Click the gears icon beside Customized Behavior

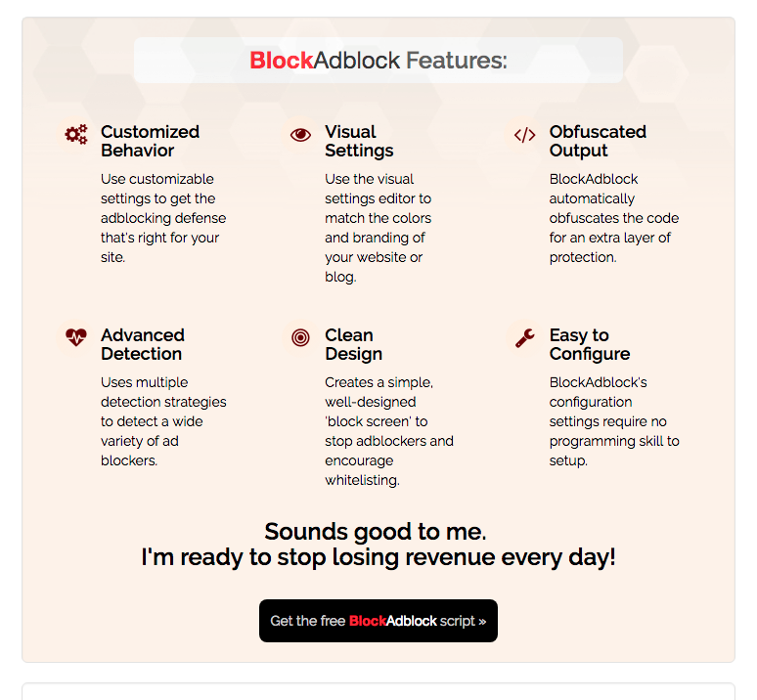tap(76, 135)
